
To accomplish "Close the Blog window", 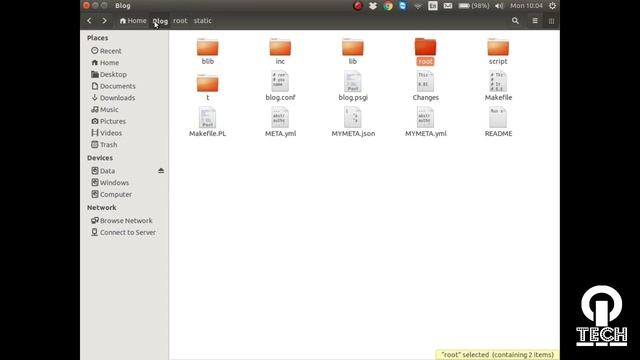I will 86,5.
